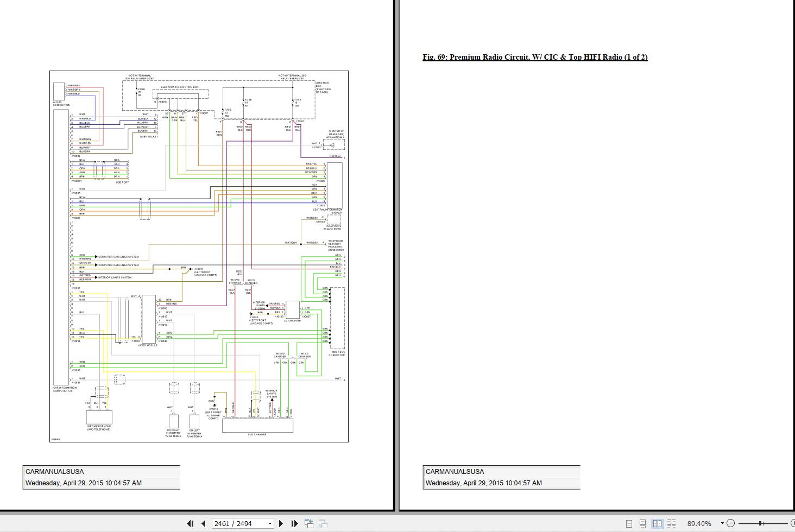Toggle facing pages layout
Screen dimensions: 795x532
point(658,523)
